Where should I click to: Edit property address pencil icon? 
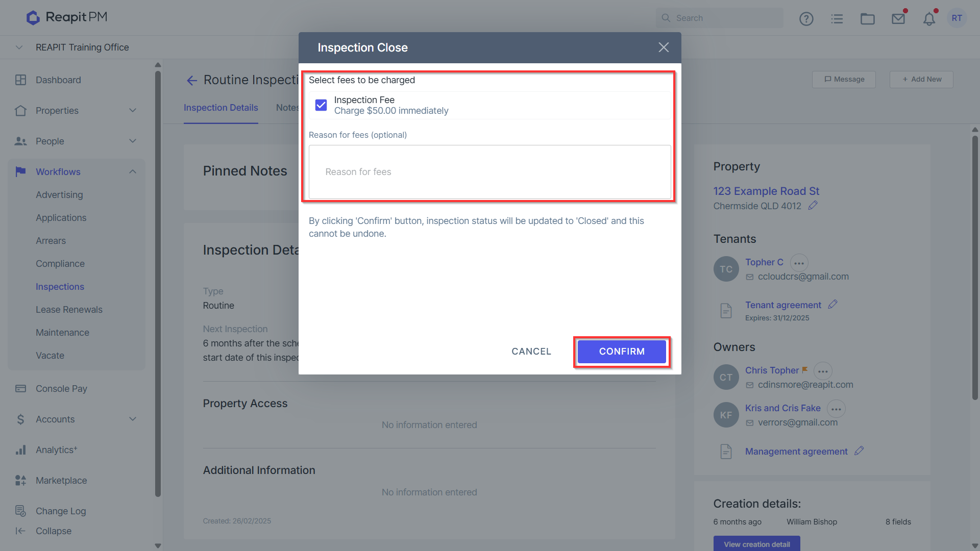813,206
